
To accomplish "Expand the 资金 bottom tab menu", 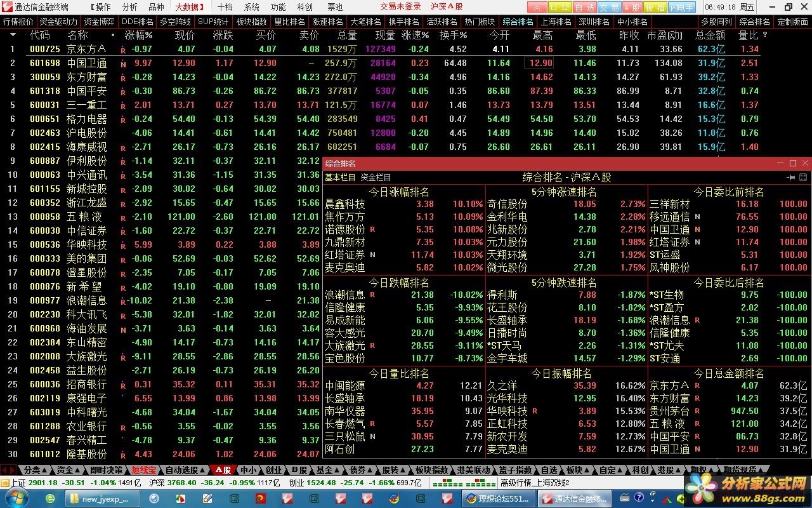I will click(x=68, y=470).
